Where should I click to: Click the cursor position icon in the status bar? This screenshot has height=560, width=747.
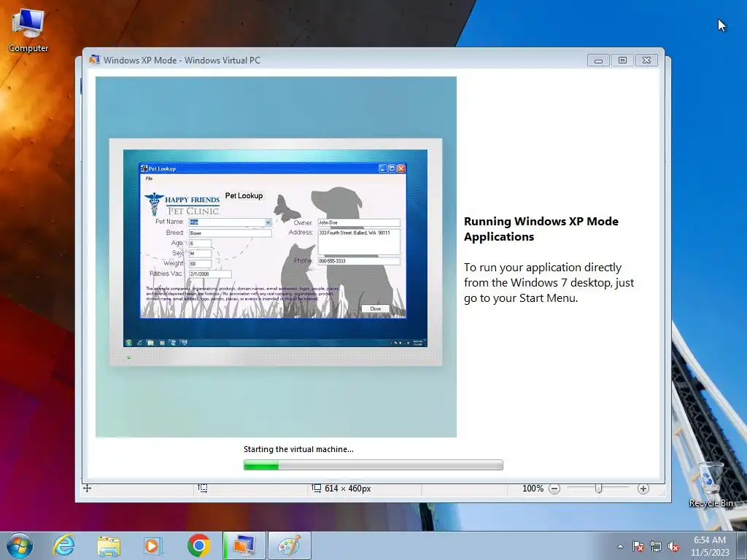(x=88, y=488)
